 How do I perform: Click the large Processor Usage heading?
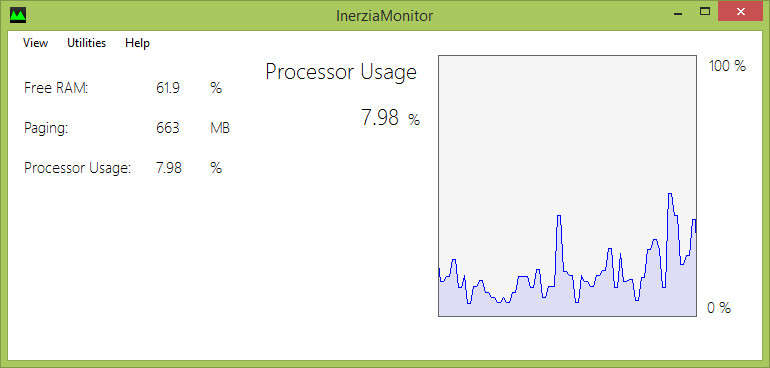(341, 73)
